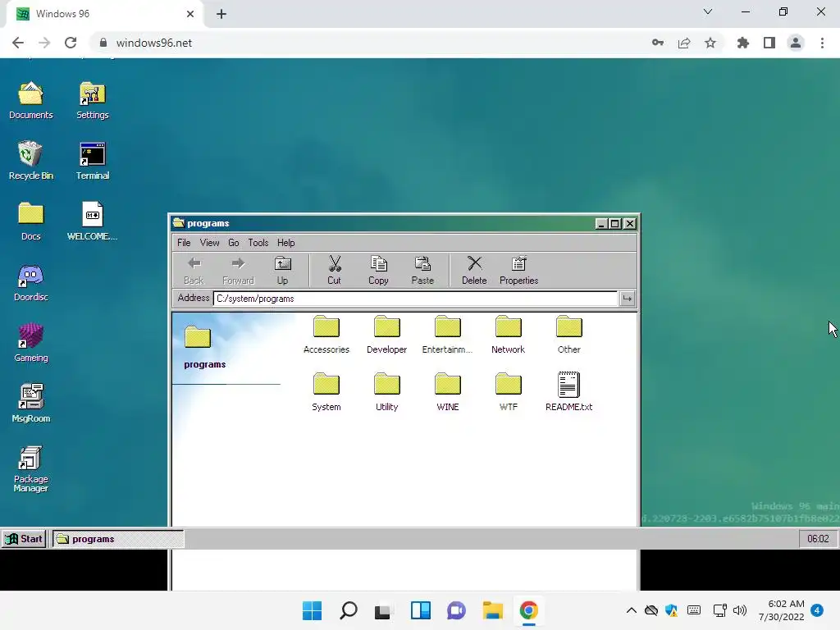Select the WINE folder
840x630 pixels.
click(x=447, y=392)
